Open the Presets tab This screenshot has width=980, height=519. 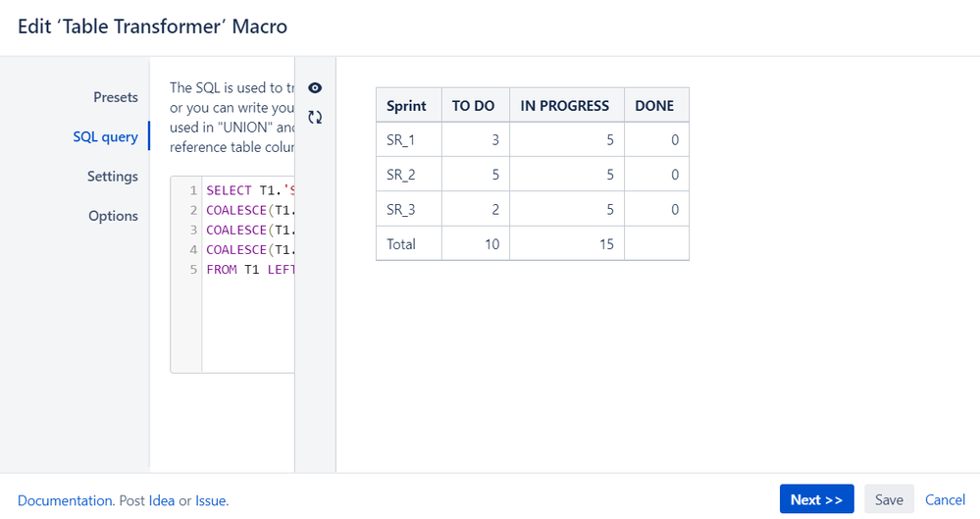pos(116,97)
